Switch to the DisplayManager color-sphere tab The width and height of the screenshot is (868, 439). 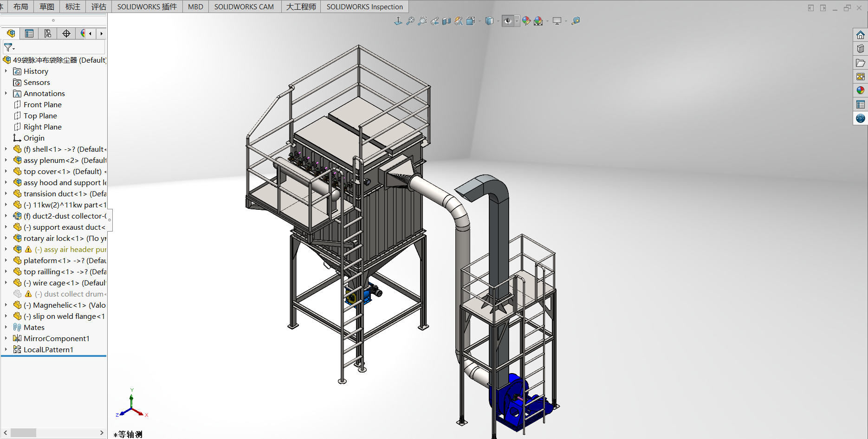(82, 33)
